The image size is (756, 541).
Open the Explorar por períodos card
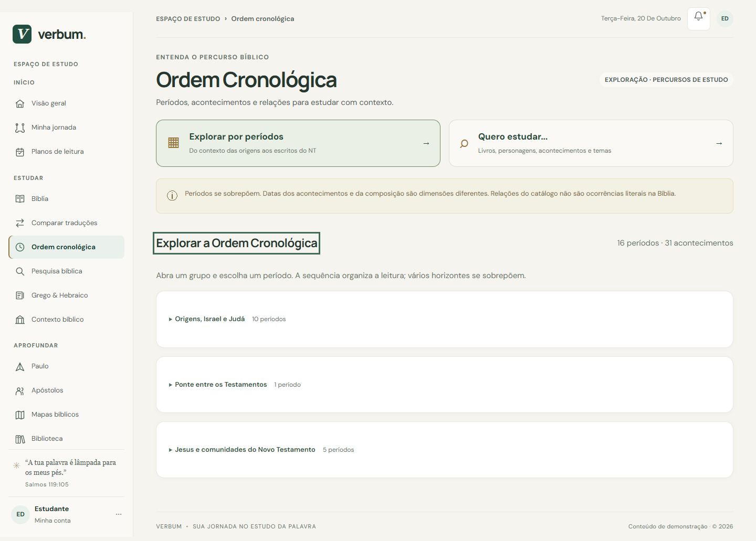(x=298, y=143)
